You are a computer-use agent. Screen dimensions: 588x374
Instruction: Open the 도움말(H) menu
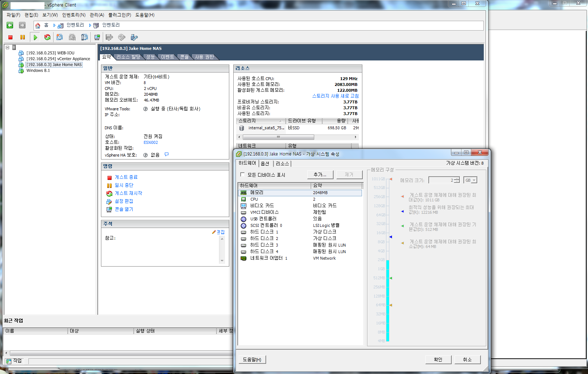(145, 15)
